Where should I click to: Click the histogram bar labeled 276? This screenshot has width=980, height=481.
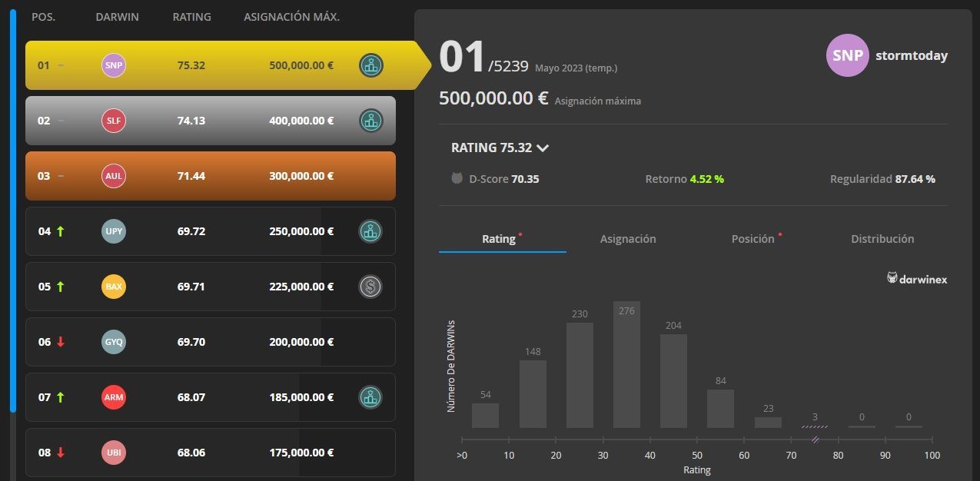tap(626, 365)
